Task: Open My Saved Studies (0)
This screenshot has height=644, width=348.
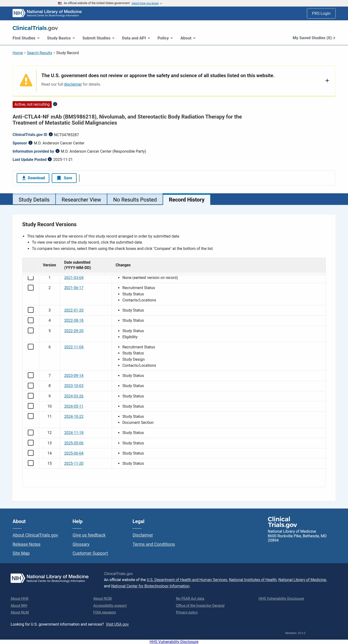Action: pyautogui.click(x=314, y=38)
